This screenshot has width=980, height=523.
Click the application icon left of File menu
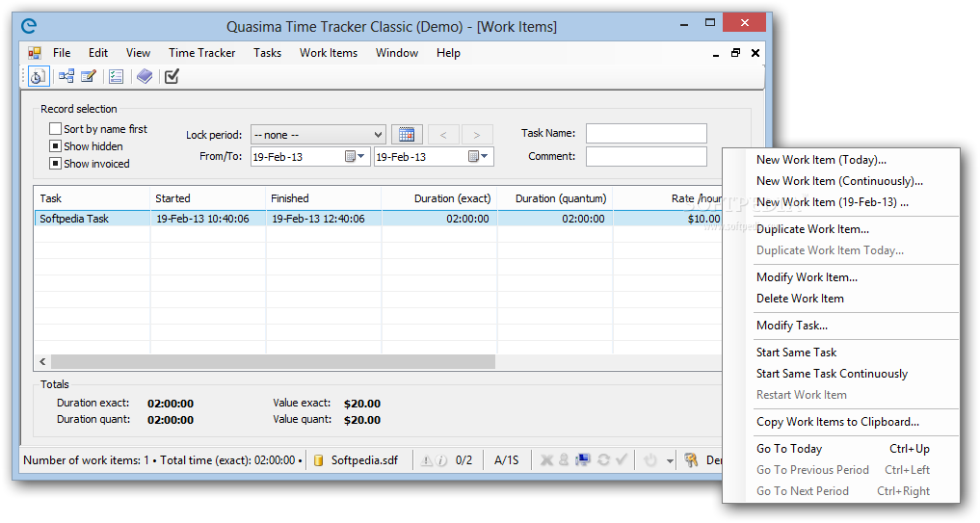[x=35, y=53]
